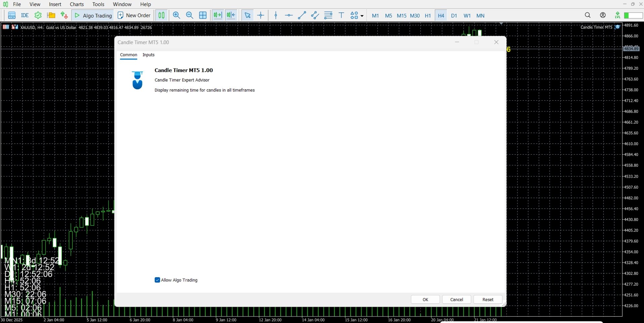644x323 pixels.
Task: Open a New Order ticket
Action: pos(134,15)
